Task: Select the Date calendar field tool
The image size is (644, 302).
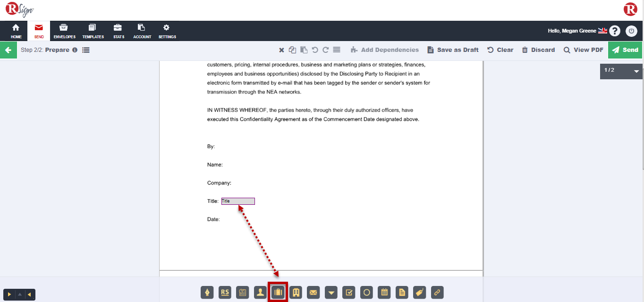Action: pyautogui.click(x=384, y=293)
